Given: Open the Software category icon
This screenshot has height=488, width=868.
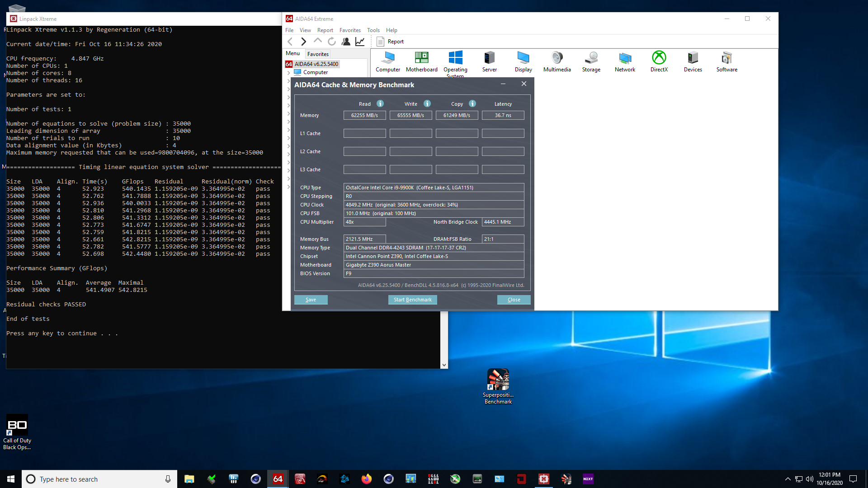Looking at the screenshot, I should pyautogui.click(x=727, y=62).
